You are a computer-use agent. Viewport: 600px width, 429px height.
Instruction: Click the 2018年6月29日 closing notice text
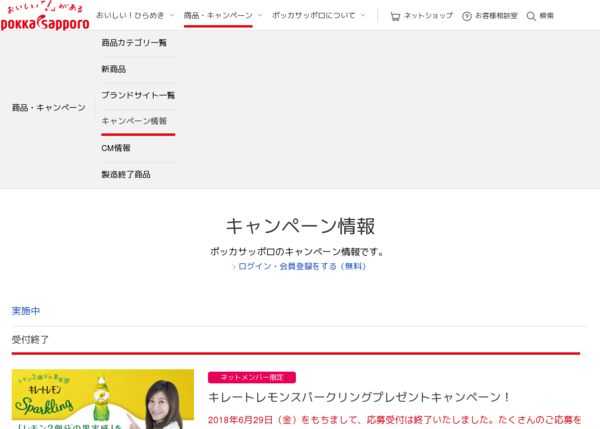coord(395,420)
